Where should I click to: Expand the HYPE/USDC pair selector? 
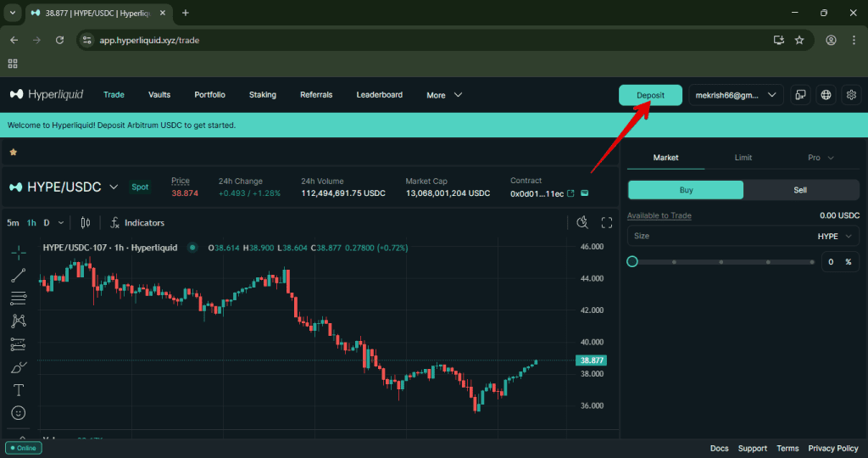click(x=114, y=187)
